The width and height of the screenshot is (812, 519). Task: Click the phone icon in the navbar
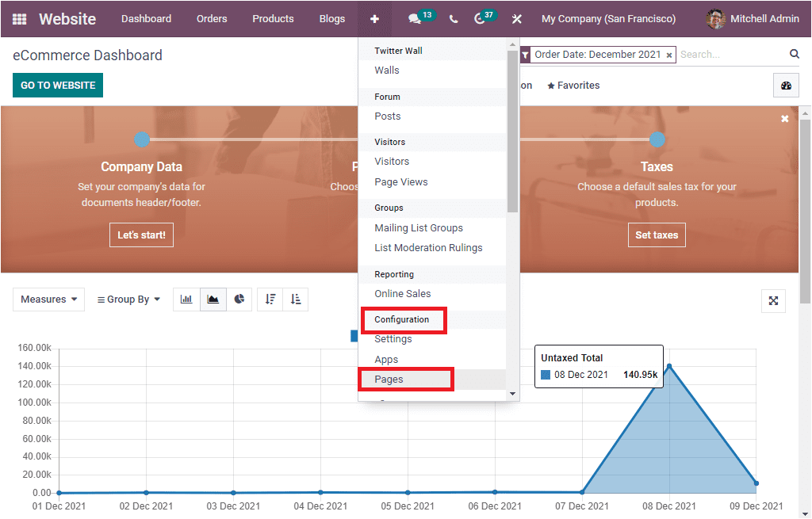point(453,18)
